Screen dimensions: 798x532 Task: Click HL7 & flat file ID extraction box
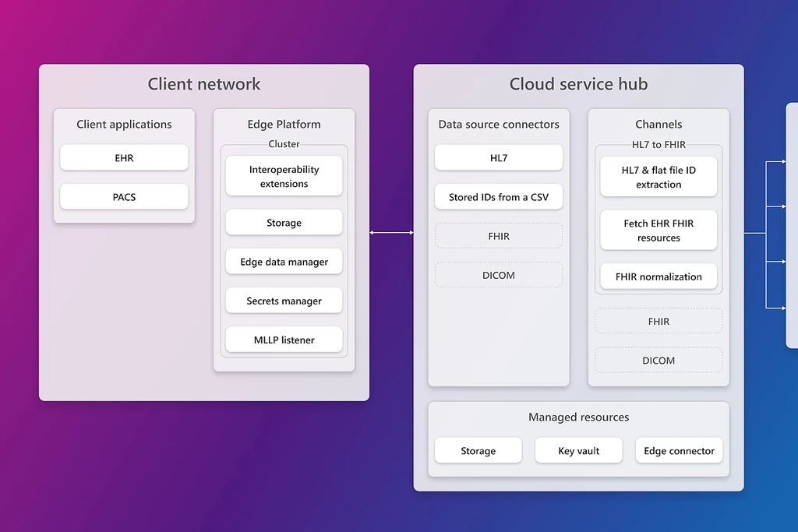pyautogui.click(x=659, y=177)
